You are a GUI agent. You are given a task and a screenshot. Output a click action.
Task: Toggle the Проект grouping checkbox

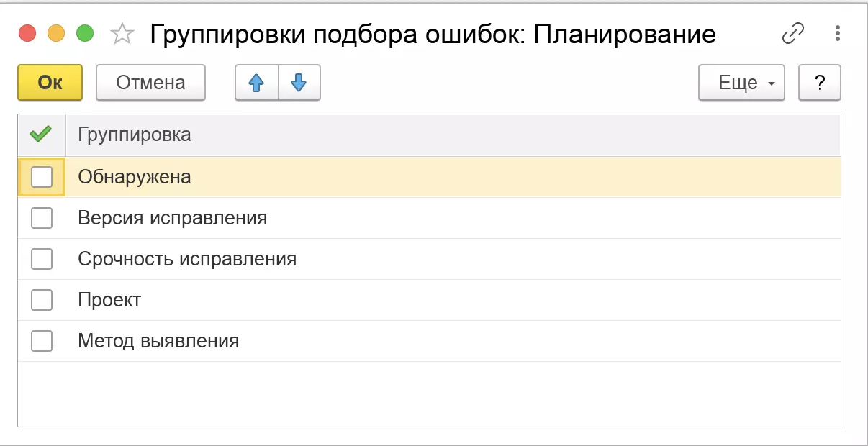[42, 300]
